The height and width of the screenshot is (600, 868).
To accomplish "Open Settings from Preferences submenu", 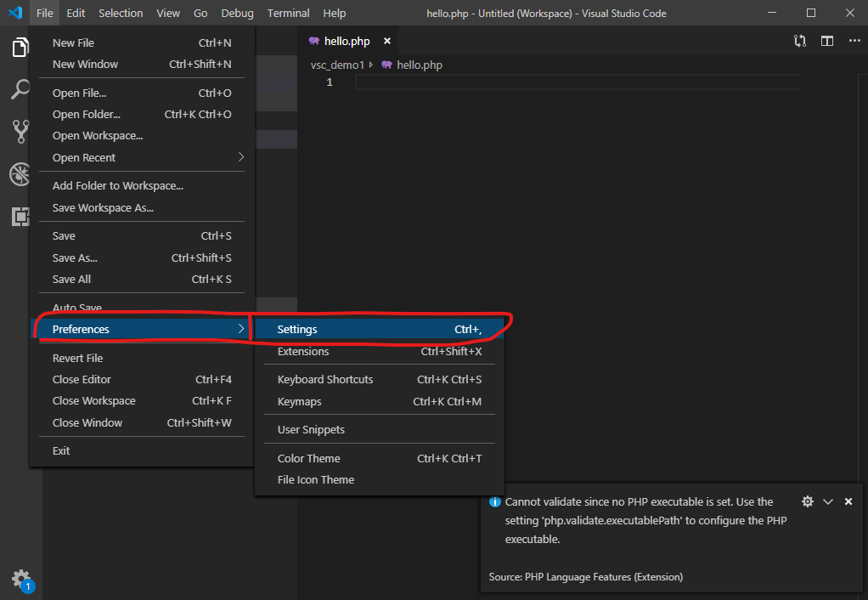I will [379, 329].
